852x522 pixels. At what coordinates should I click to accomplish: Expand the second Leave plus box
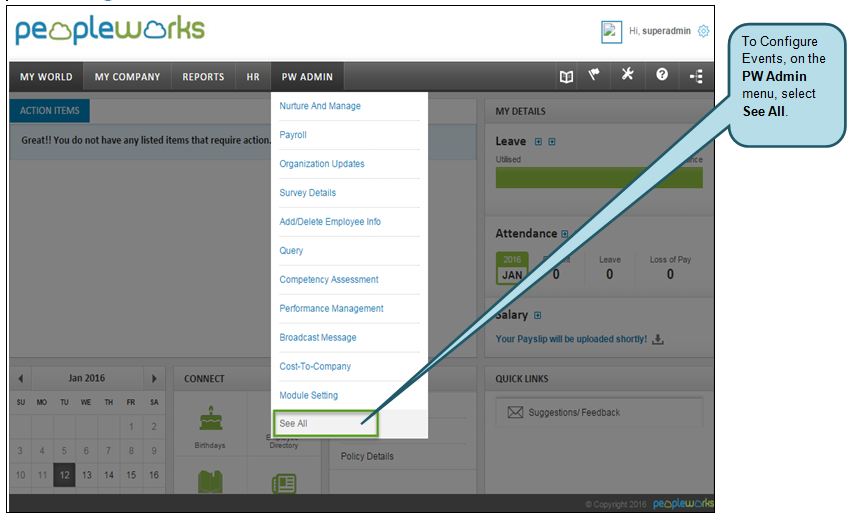[x=552, y=142]
